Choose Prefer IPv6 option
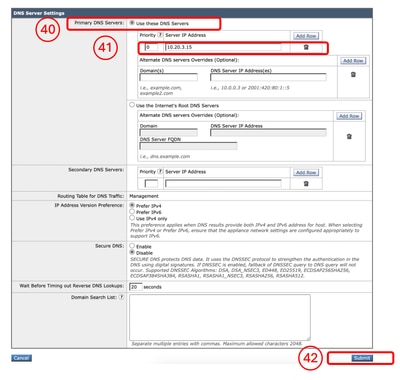The height and width of the screenshot is (380, 400). (132, 211)
